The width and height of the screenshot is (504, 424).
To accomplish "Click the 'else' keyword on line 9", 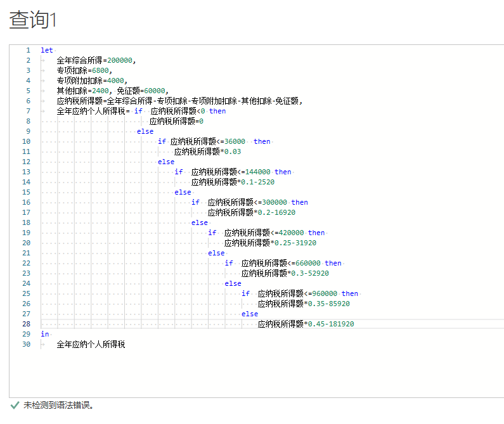I will 145,131.
